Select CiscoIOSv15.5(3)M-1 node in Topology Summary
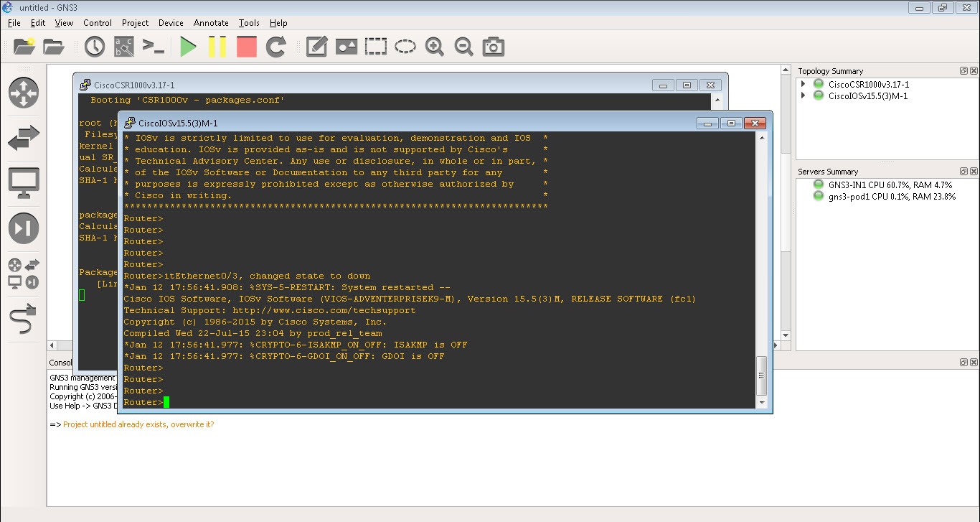 coord(868,95)
